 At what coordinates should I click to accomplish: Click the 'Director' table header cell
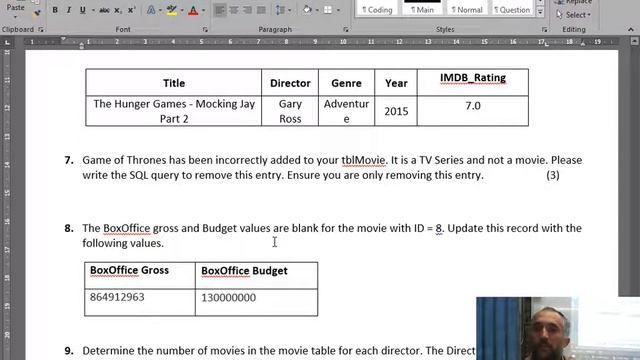[x=290, y=83]
